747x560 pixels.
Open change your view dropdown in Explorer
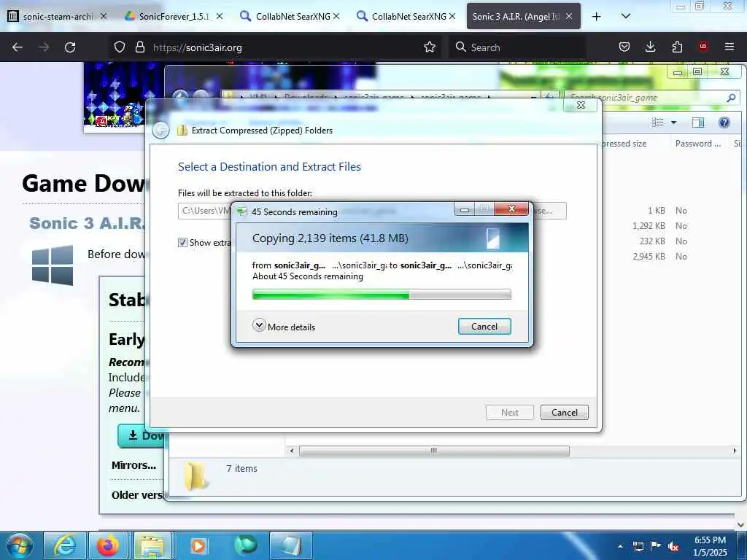coord(673,122)
